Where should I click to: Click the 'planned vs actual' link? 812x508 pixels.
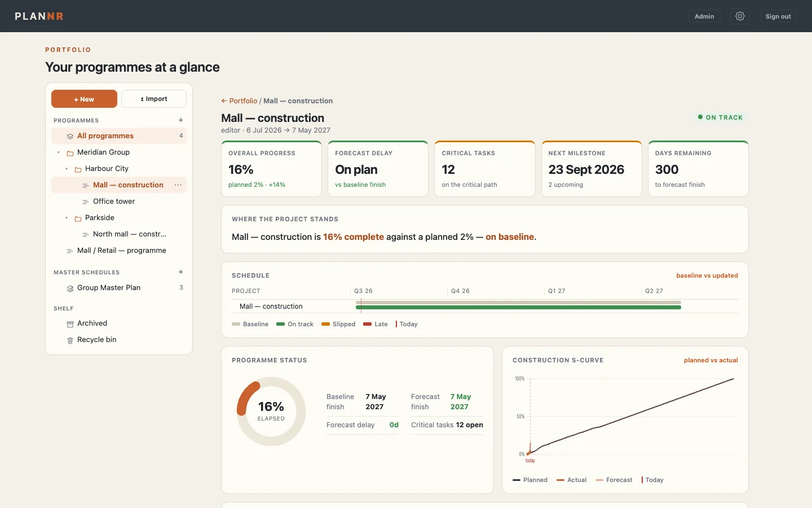(711, 360)
